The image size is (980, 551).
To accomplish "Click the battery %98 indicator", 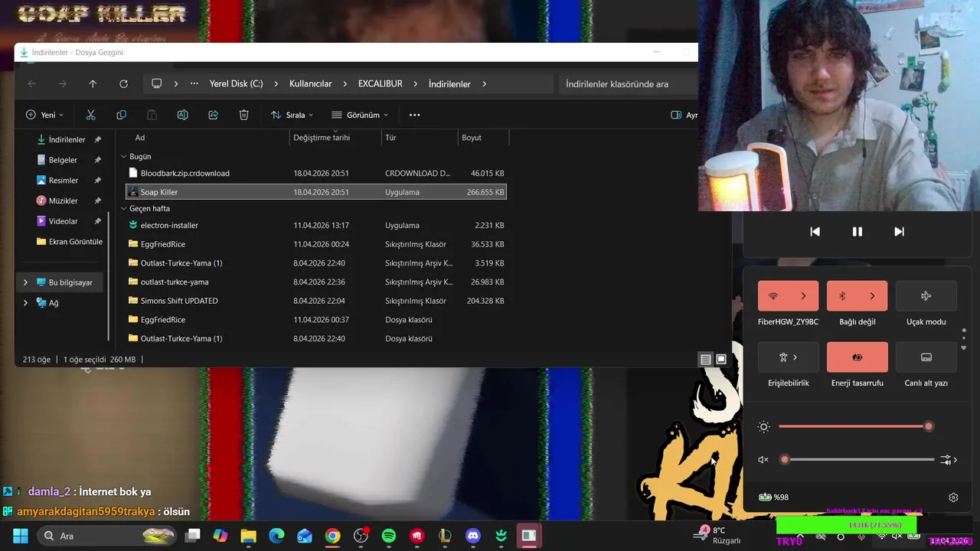I will coord(773,497).
